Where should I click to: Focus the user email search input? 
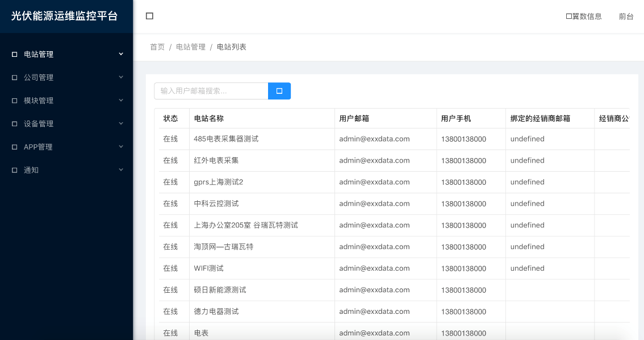tap(211, 91)
